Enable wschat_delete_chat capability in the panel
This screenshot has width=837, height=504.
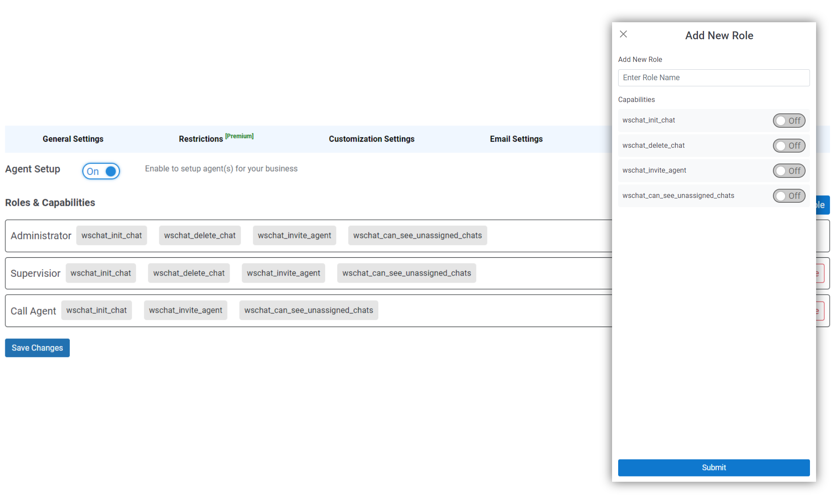coord(789,146)
